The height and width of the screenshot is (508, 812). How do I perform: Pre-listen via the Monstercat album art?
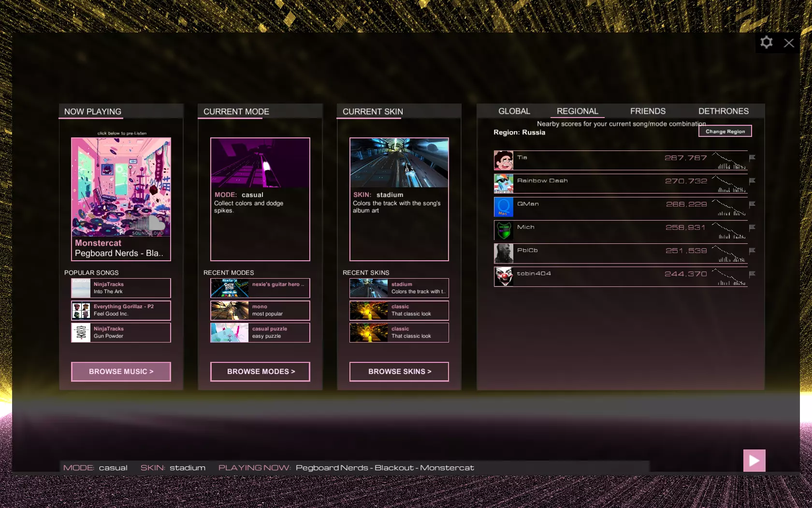pos(121,187)
